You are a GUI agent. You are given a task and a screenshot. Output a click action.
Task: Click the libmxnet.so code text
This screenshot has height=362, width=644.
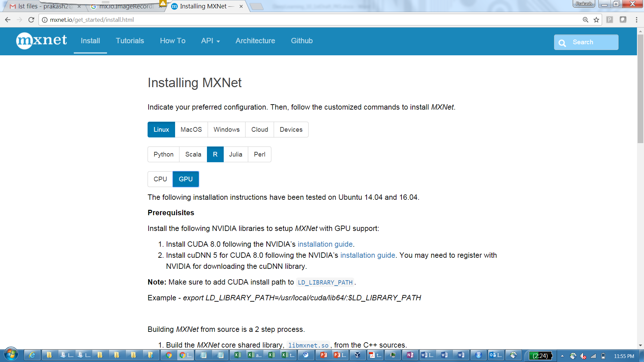[x=308, y=345]
